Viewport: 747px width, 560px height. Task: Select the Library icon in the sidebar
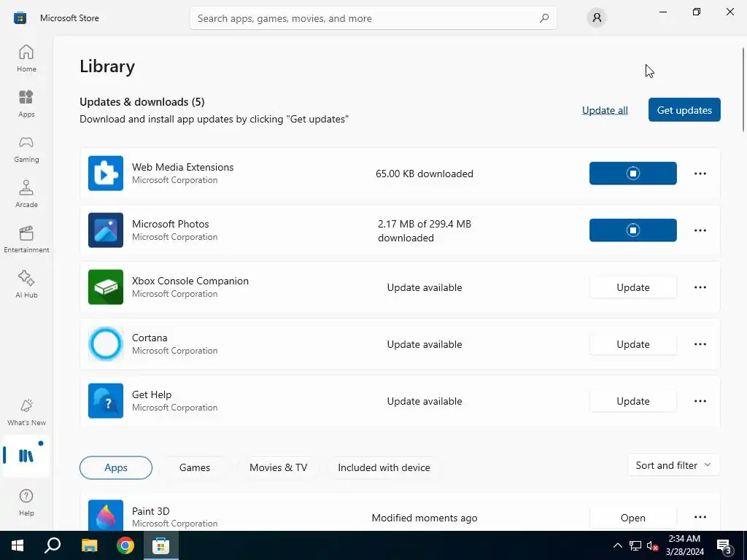pos(26,456)
